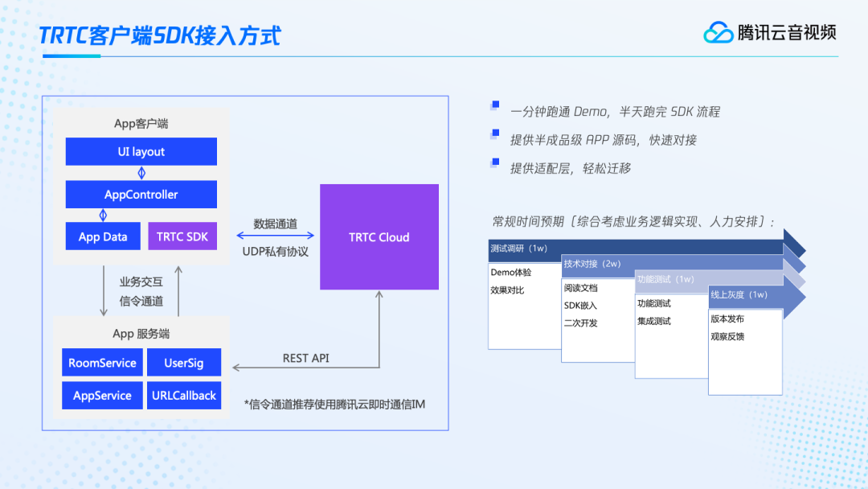The width and height of the screenshot is (868, 489).
Task: Click the 'App客户端' heading
Action: (x=141, y=124)
